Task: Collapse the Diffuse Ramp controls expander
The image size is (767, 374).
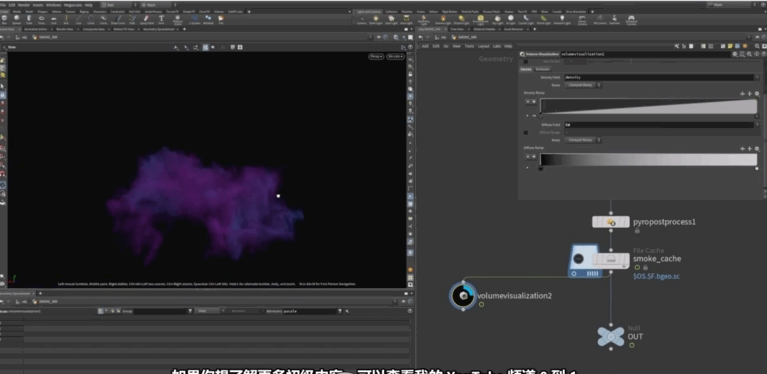Action: 527,168
